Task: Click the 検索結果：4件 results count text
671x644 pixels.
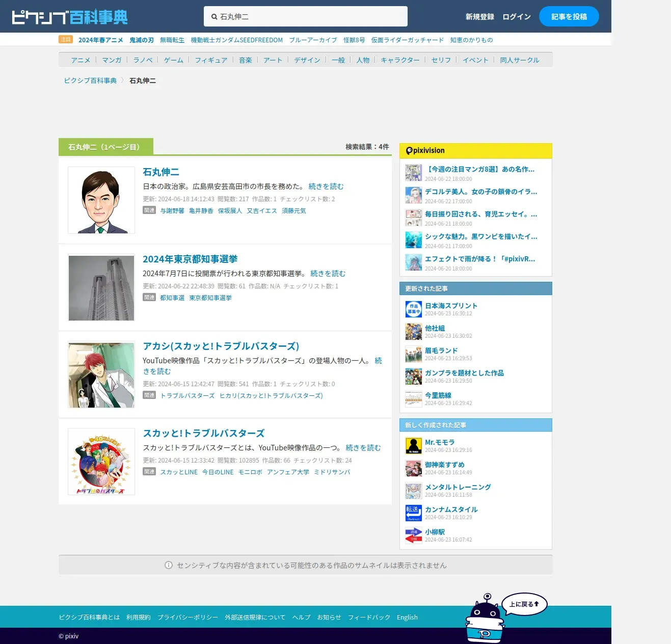Action: coord(367,147)
